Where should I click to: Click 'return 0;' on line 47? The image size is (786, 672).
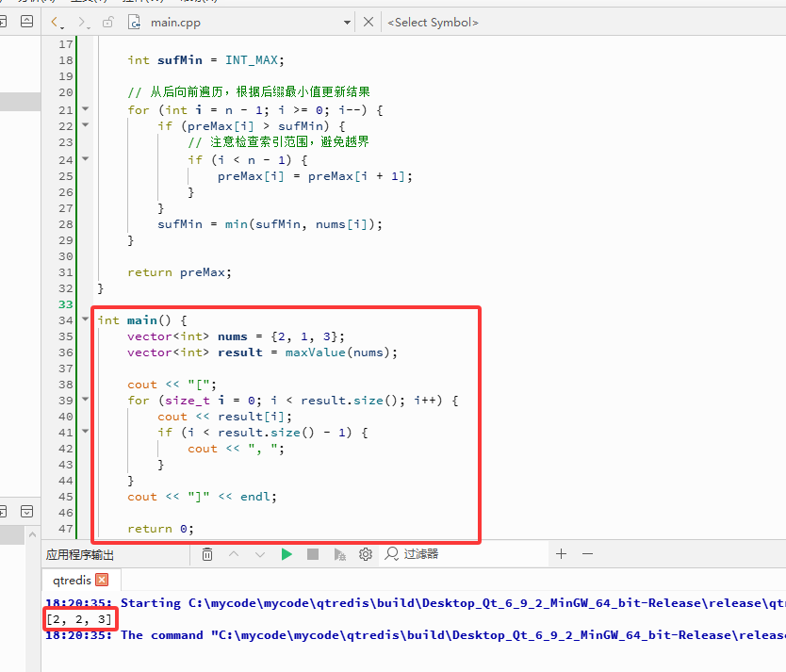pyautogui.click(x=160, y=529)
